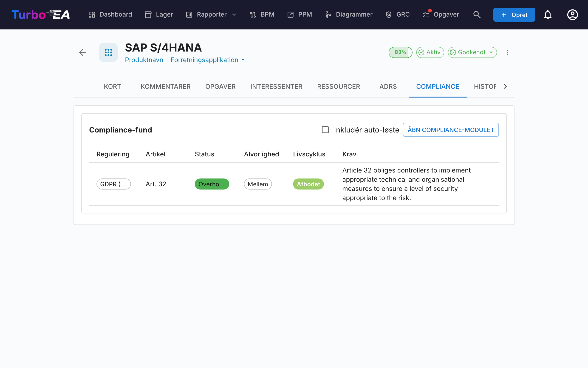This screenshot has width=588, height=368.
Task: Open the Godkendt approval dropdown
Action: point(472,52)
